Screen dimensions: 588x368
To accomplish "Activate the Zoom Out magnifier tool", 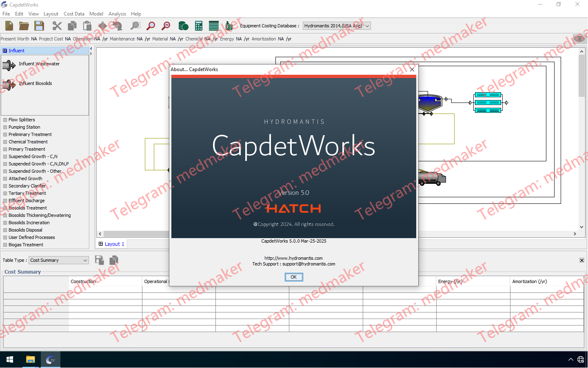I will (x=165, y=25).
